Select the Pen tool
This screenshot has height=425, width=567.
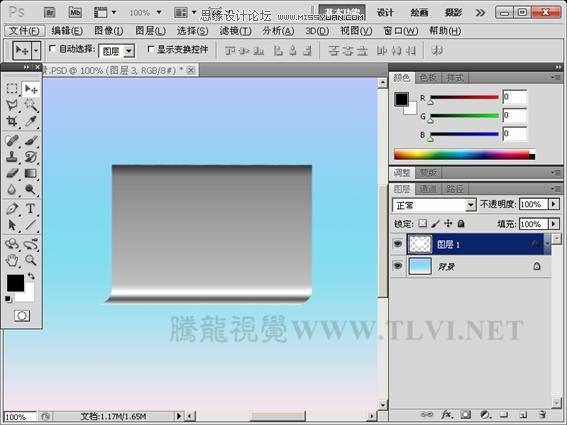pos(12,209)
